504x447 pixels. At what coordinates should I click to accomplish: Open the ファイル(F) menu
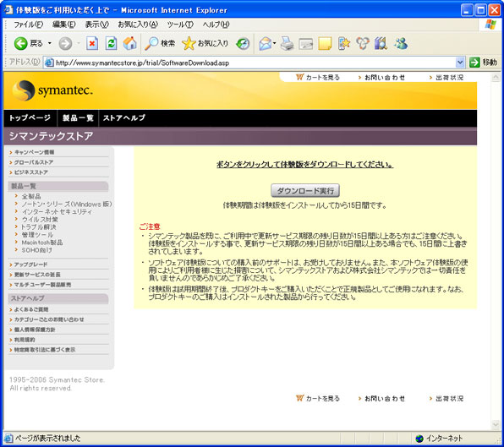28,25
